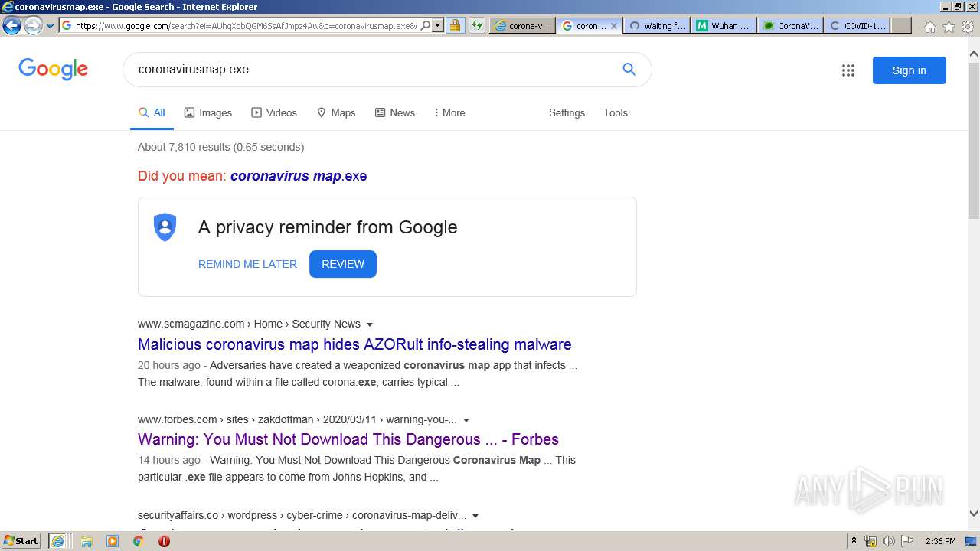The height and width of the screenshot is (551, 980).
Task: Click the privacy reminder shield icon
Action: point(165,227)
